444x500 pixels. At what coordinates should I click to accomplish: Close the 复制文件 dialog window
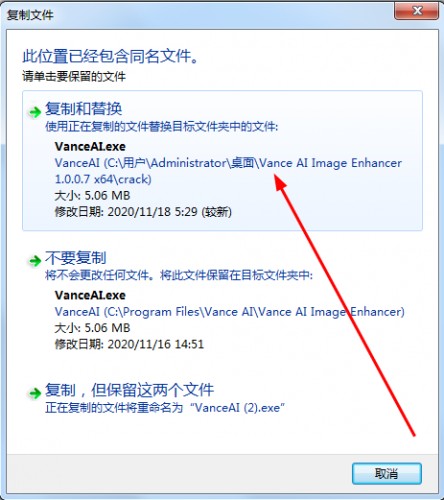[x=417, y=12]
